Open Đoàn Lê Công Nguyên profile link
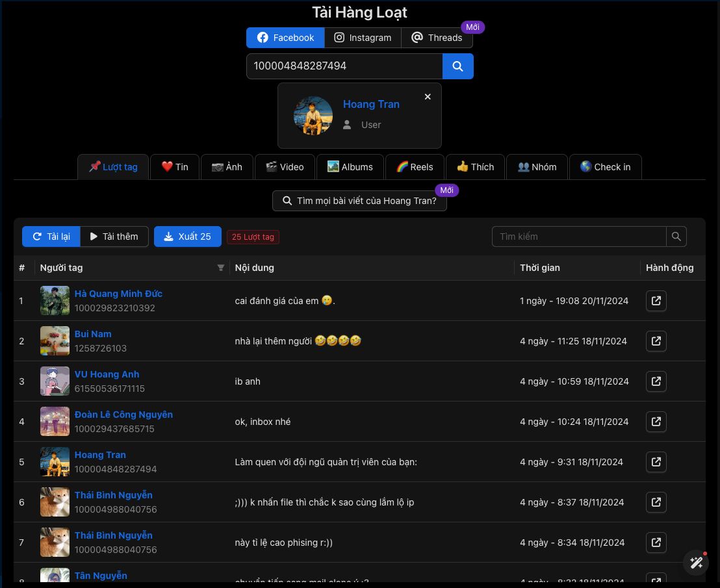The image size is (720, 588). pyautogui.click(x=123, y=415)
